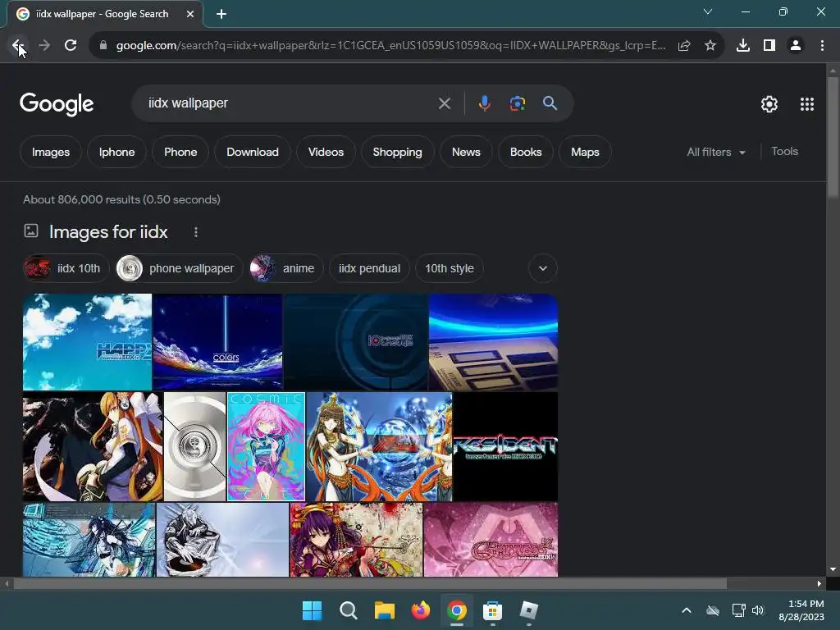The height and width of the screenshot is (630, 840).
Task: Switch to the Maps filter
Action: pos(585,152)
